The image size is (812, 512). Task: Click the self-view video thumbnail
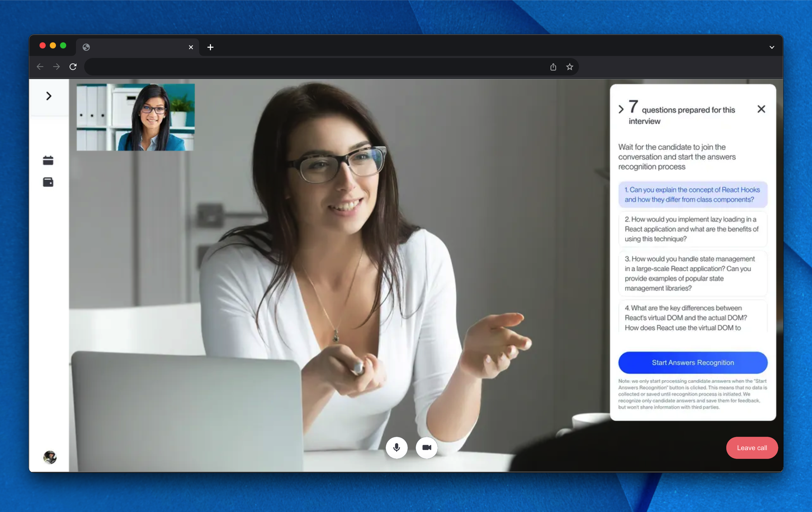pyautogui.click(x=136, y=117)
